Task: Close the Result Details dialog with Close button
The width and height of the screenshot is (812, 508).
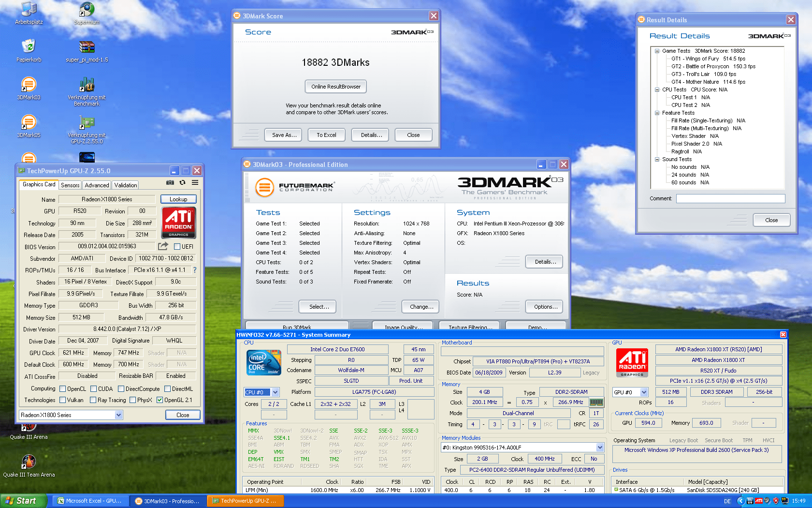Action: click(771, 220)
